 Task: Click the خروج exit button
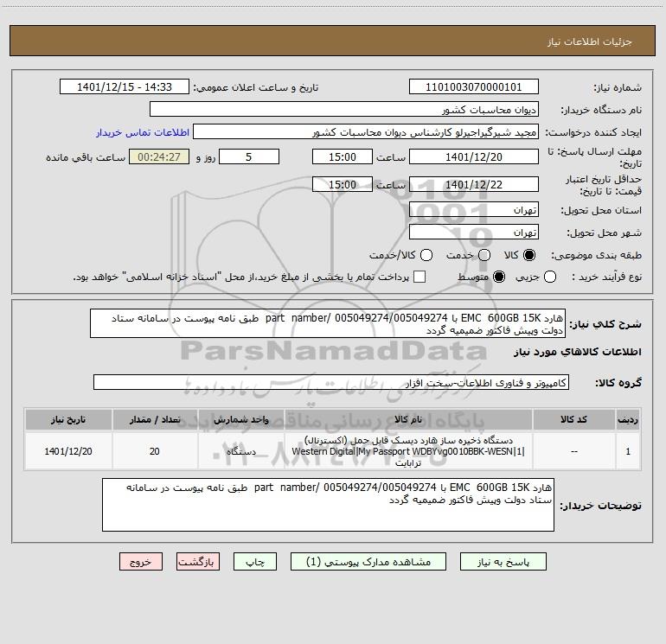coord(141,562)
